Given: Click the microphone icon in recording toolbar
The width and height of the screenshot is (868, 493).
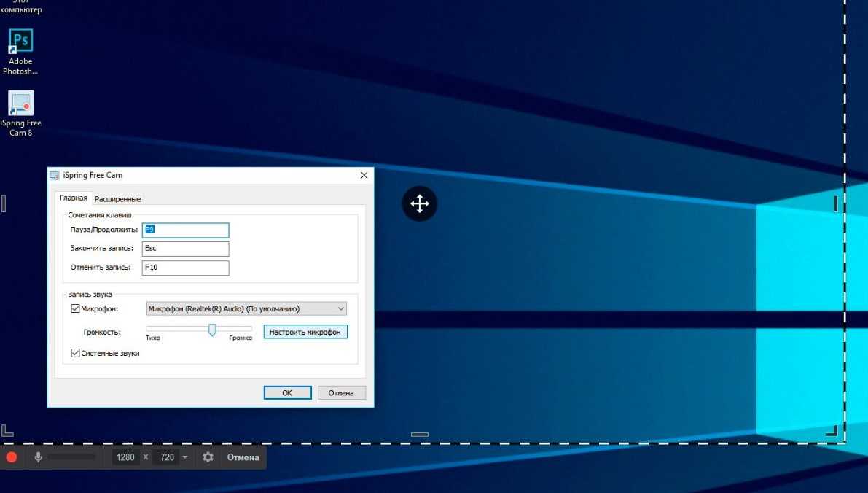Looking at the screenshot, I should [x=38, y=457].
